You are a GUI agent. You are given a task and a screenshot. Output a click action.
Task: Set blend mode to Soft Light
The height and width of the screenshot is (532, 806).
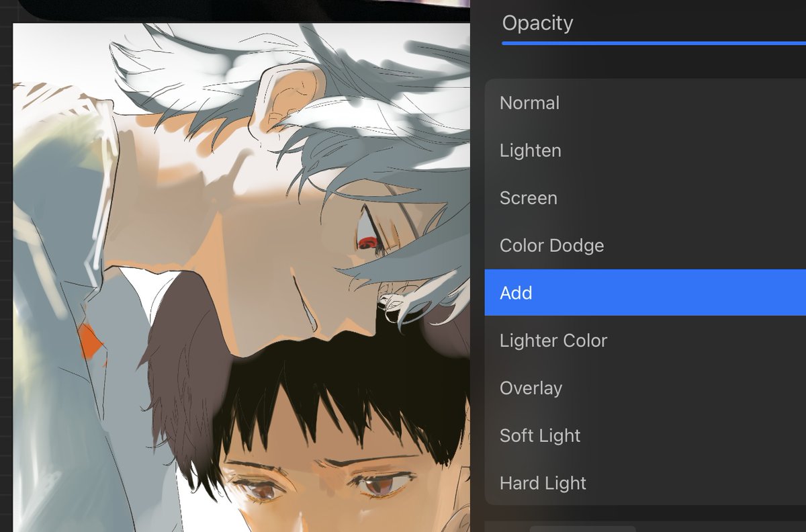(x=645, y=436)
